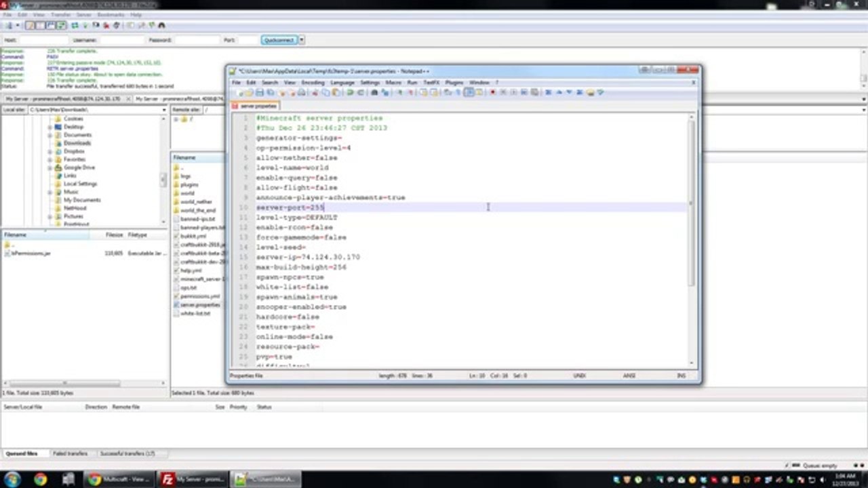Click the Play macro icon in Notepad++
868x488 pixels.
513,92
